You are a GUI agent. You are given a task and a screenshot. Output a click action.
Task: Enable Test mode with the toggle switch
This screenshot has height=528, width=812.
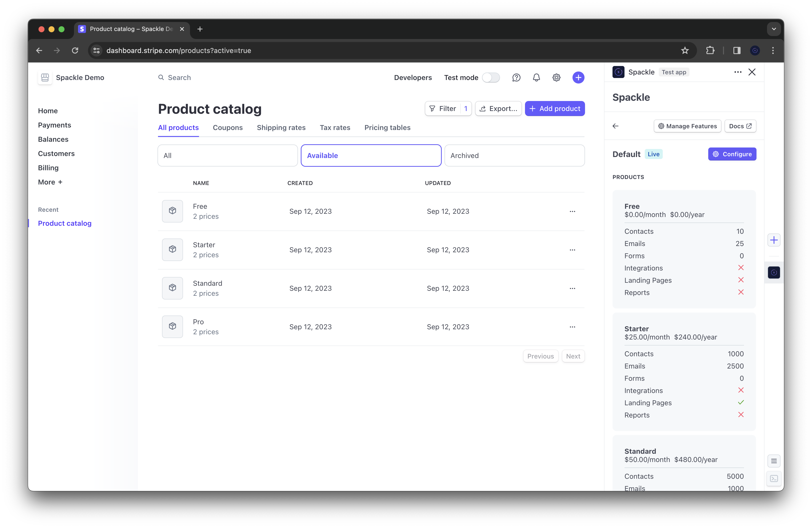pos(491,77)
